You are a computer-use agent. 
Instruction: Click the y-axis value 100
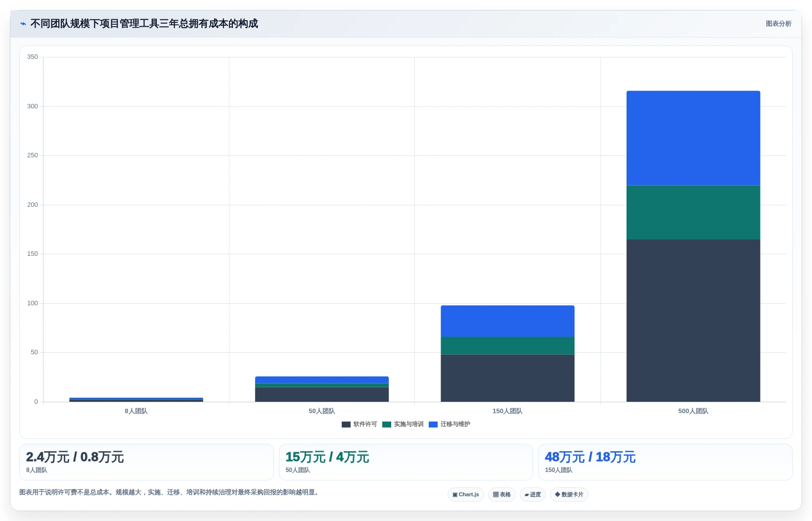point(33,303)
